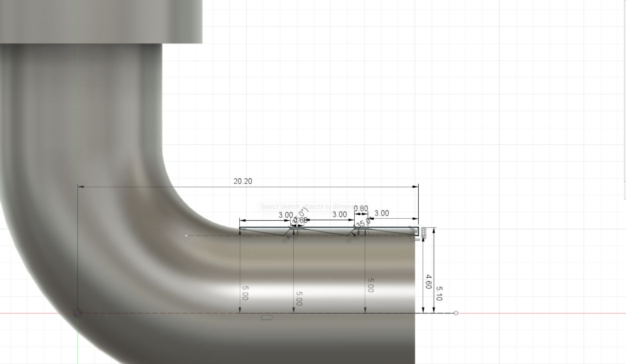The width and height of the screenshot is (626, 364).
Task: Click the leftmost 5.00 height dimension
Action: pyautogui.click(x=245, y=293)
